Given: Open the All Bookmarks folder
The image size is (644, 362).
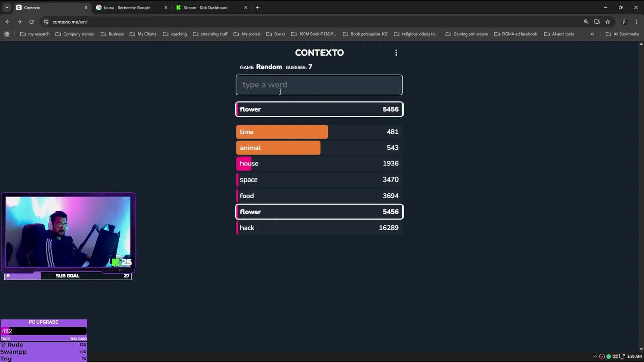Looking at the screenshot, I should 622,34.
